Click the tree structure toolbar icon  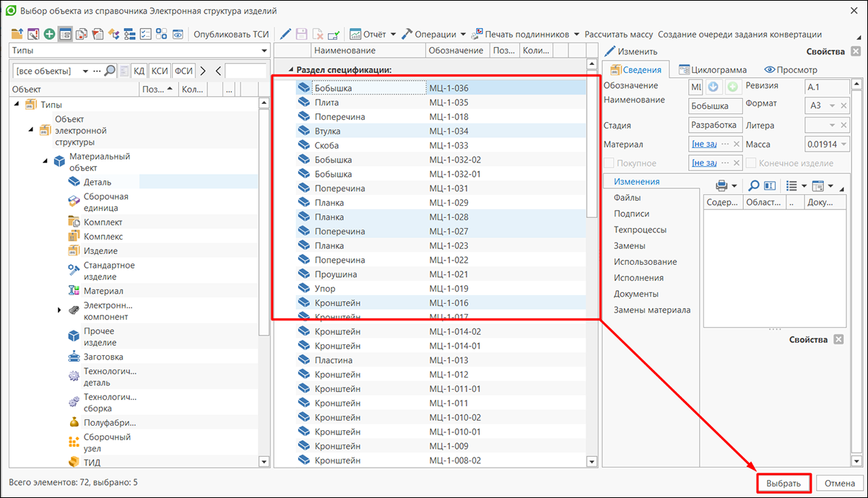point(130,34)
